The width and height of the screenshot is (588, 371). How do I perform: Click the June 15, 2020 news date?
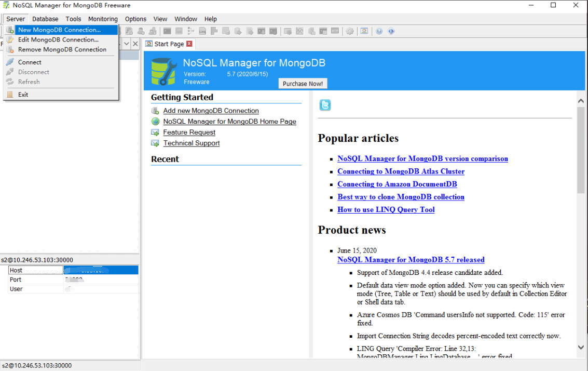click(x=357, y=250)
